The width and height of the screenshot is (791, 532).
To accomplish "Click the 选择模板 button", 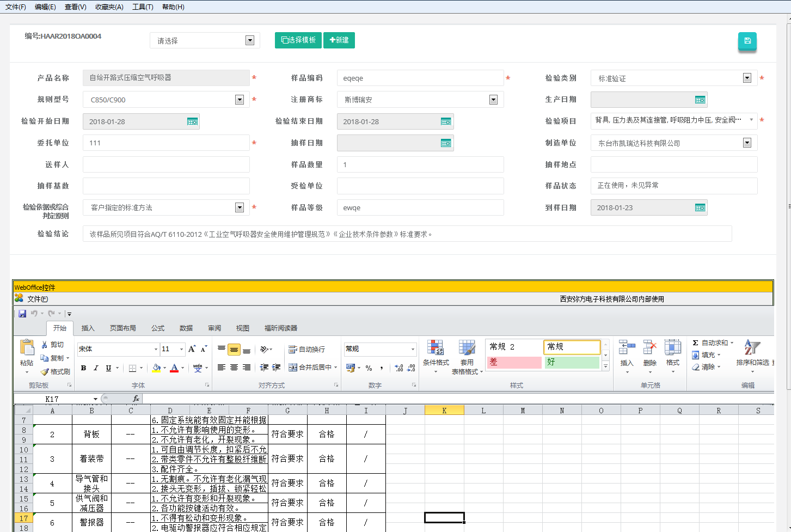I will (298, 40).
